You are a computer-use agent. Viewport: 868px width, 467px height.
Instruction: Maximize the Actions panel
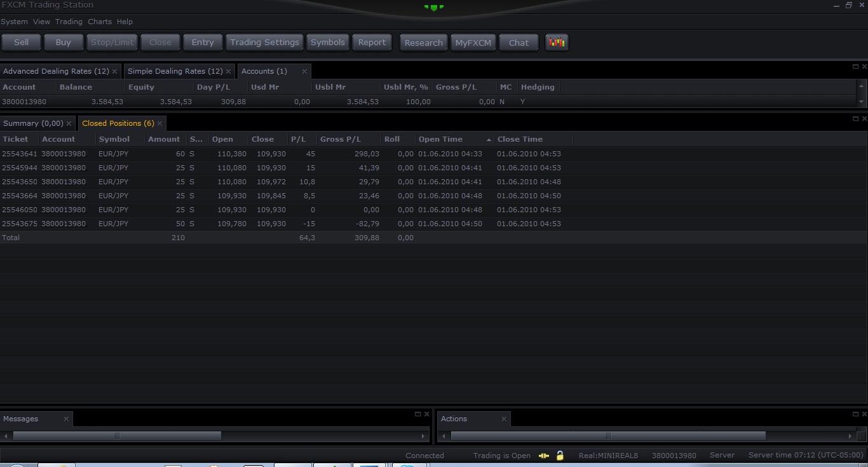click(x=855, y=414)
